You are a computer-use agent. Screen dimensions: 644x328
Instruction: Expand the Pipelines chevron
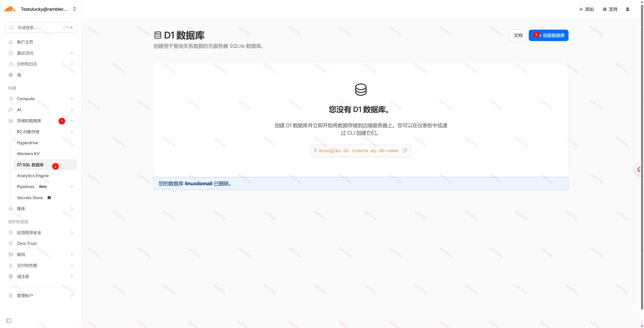(x=72, y=187)
